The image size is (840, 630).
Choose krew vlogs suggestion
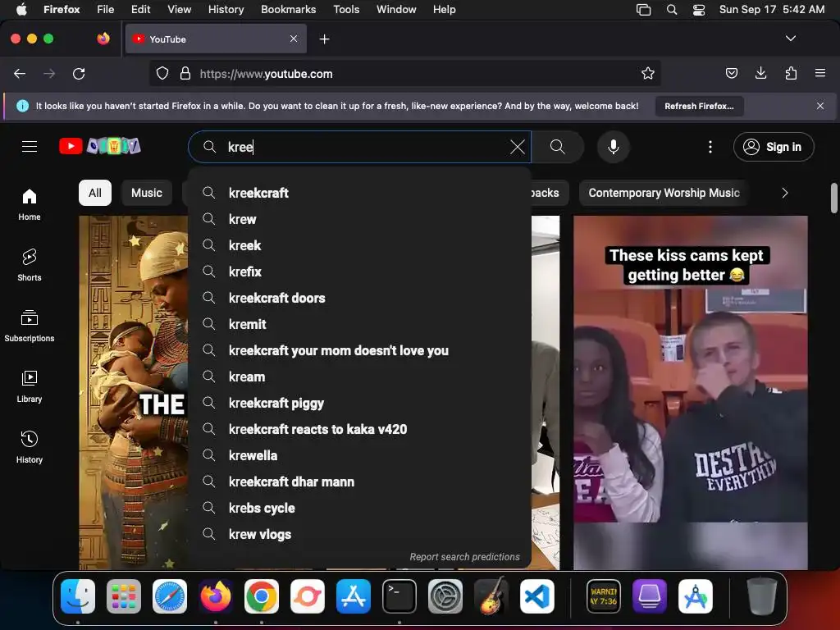pyautogui.click(x=359, y=534)
